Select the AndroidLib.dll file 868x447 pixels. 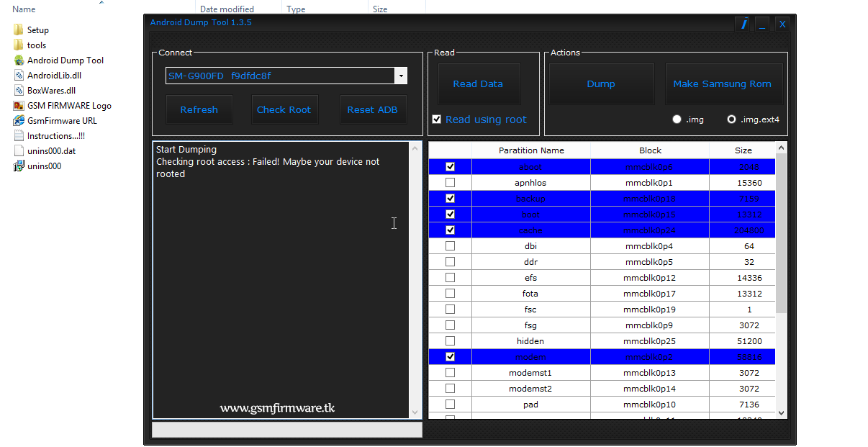pyautogui.click(x=53, y=75)
